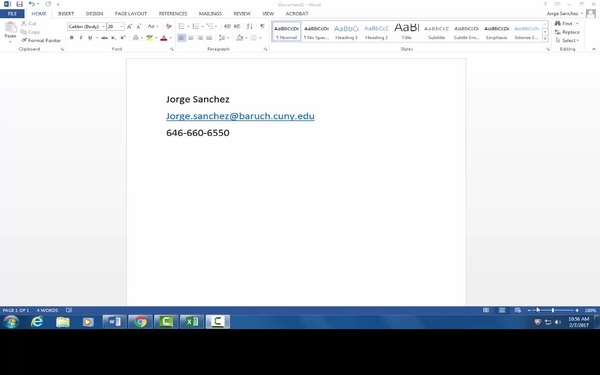Switch to the REFERENCES tab
Image resolution: width=600 pixels, height=375 pixels.
point(173,13)
